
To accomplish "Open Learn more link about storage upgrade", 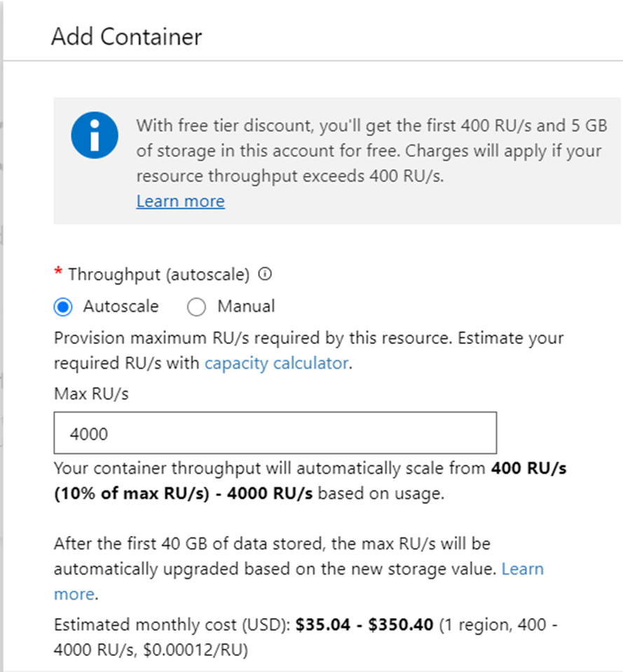I will pyautogui.click(x=522, y=569).
